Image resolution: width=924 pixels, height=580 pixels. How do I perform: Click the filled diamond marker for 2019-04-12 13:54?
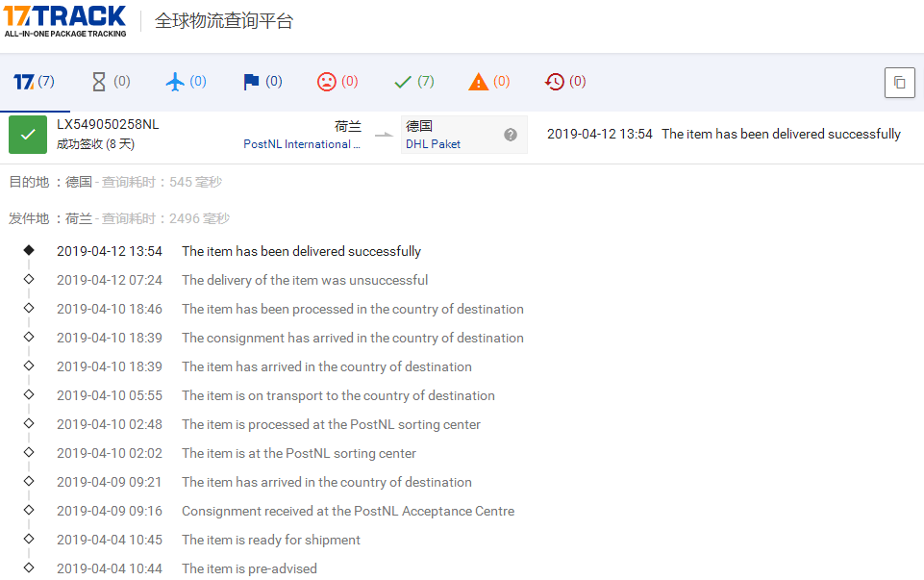coord(29,250)
